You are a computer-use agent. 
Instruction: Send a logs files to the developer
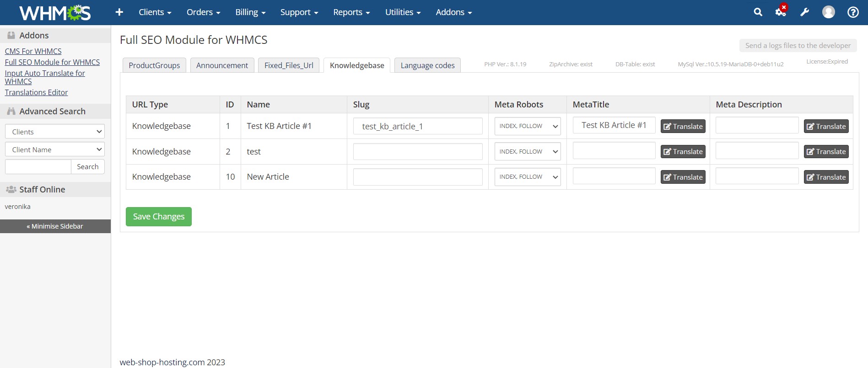798,45
